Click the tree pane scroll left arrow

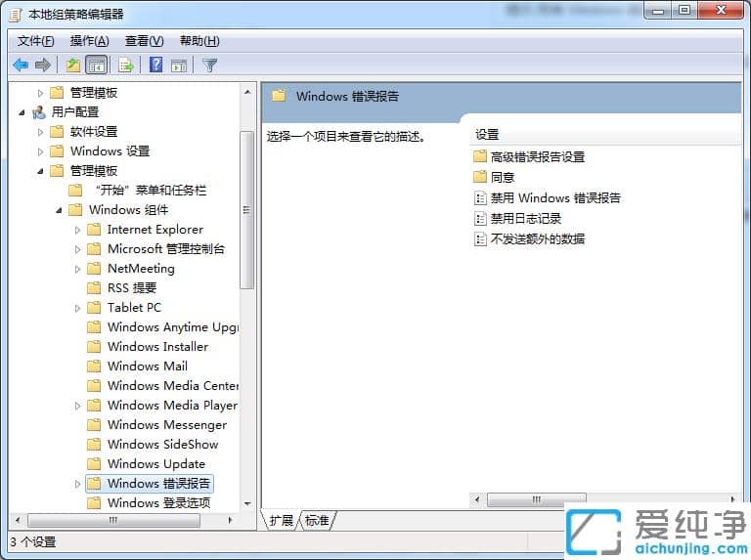18,520
